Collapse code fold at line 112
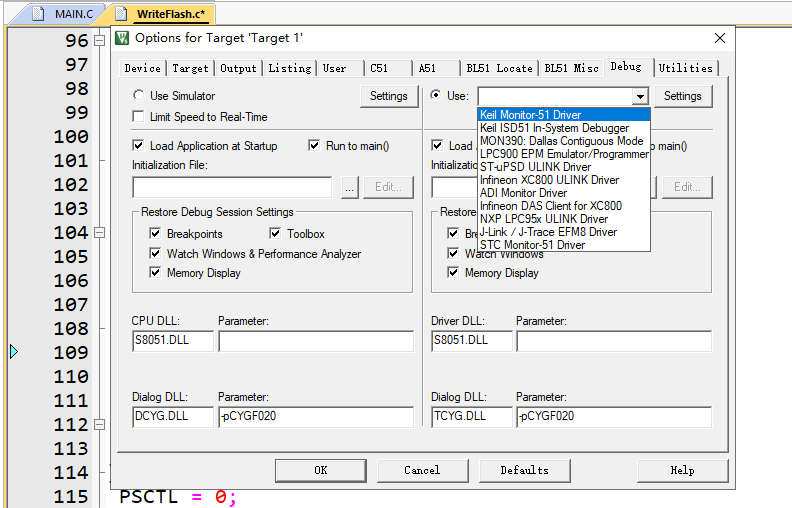Image resolution: width=792 pixels, height=508 pixels. [100, 424]
